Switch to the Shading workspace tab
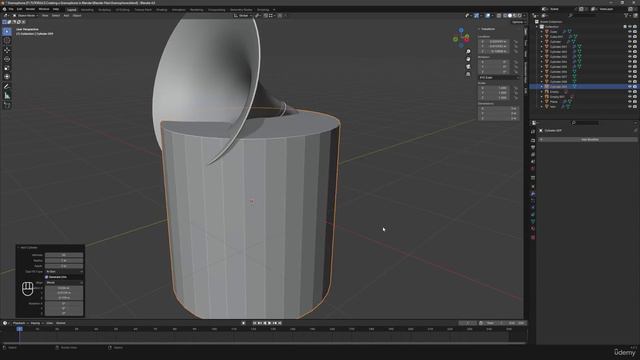640x360 pixels. pyautogui.click(x=162, y=9)
